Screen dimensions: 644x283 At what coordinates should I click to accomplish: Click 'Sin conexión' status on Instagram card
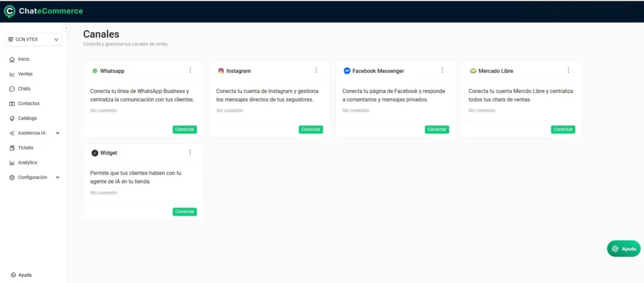[230, 111]
